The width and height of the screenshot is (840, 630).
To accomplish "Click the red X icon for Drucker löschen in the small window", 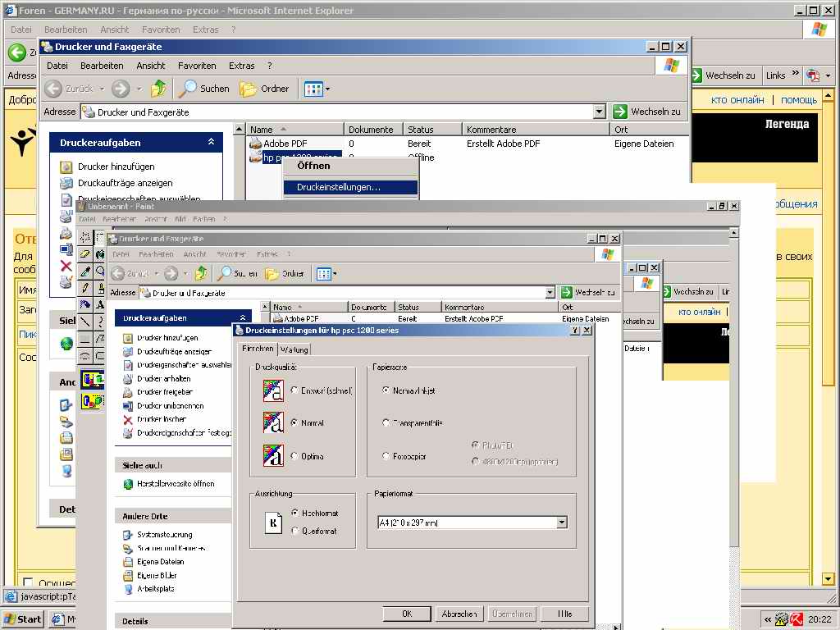I will pos(127,419).
